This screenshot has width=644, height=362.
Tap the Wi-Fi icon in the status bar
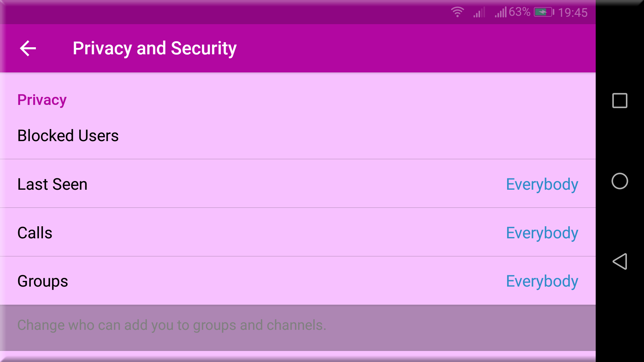(x=457, y=12)
